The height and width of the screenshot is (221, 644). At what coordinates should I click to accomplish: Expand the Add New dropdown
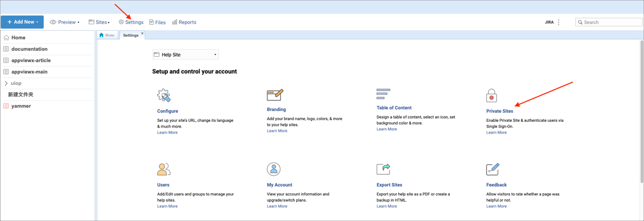[x=22, y=22]
